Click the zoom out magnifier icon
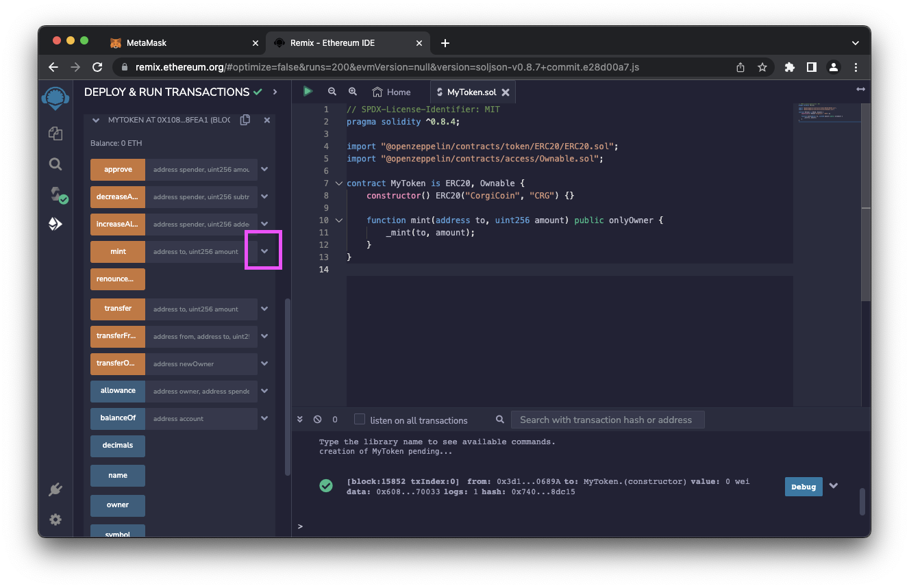The height and width of the screenshot is (588, 909). pyautogui.click(x=332, y=92)
